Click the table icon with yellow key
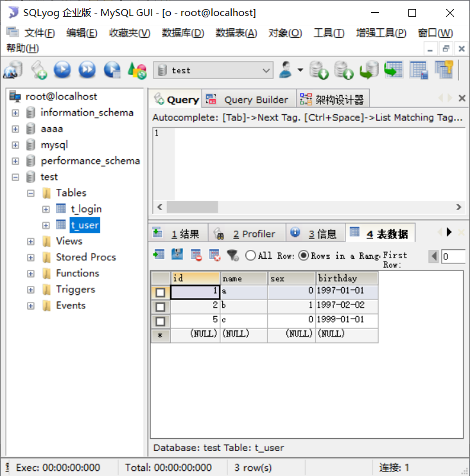 coord(444,70)
